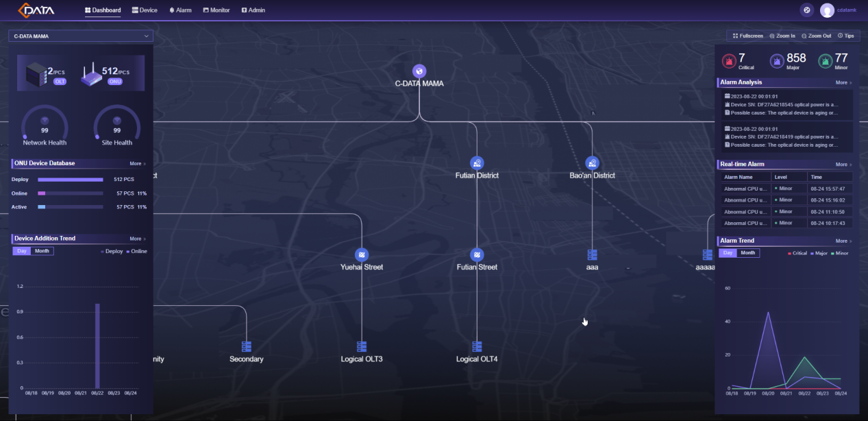
Task: Click the Major alarm count icon
Action: 777,61
